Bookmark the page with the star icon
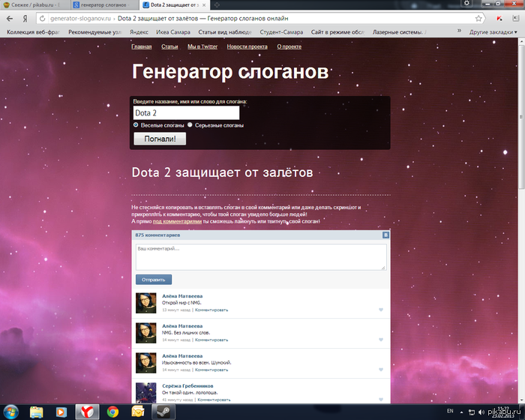This screenshot has width=525, height=420. 478,19
